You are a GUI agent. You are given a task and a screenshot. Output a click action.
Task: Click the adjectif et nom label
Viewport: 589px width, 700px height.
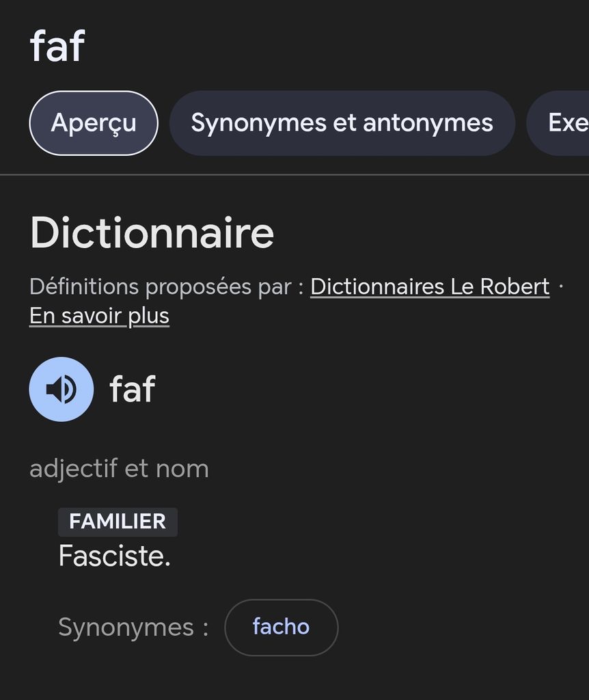[119, 469]
